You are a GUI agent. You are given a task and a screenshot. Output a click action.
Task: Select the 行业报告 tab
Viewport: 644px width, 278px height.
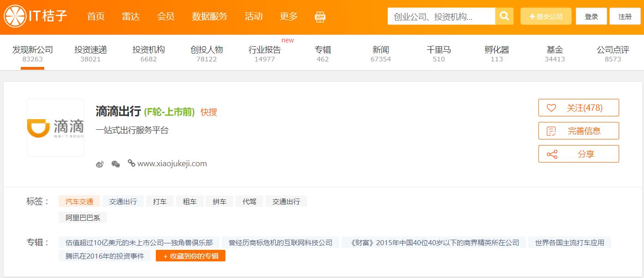pyautogui.click(x=265, y=53)
